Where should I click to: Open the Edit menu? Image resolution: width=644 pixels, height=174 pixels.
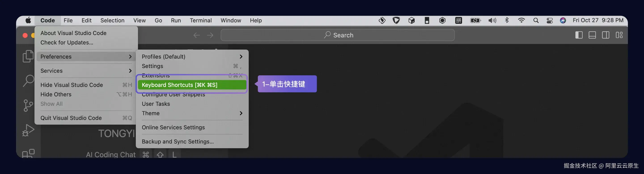coord(87,20)
